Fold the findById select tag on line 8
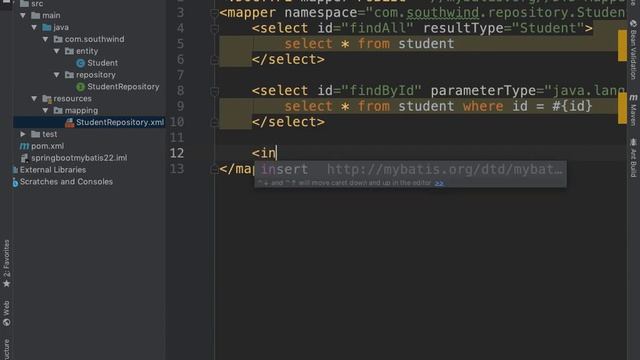The height and width of the screenshot is (360, 640). point(214,91)
